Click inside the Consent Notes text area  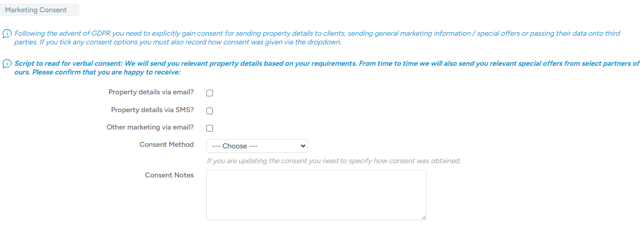point(316,195)
